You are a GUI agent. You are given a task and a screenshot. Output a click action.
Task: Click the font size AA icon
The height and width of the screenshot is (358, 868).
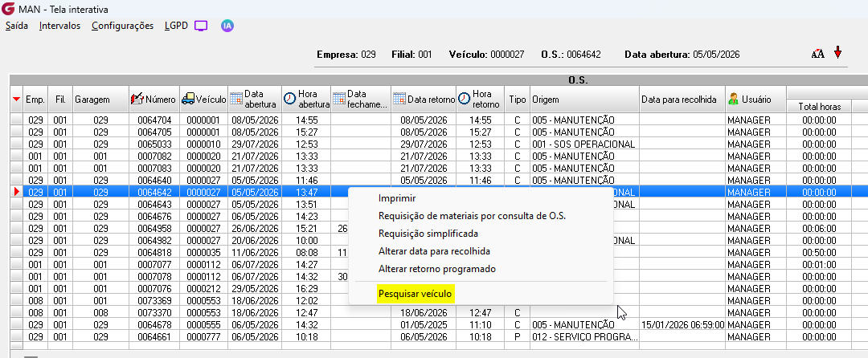coord(817,54)
